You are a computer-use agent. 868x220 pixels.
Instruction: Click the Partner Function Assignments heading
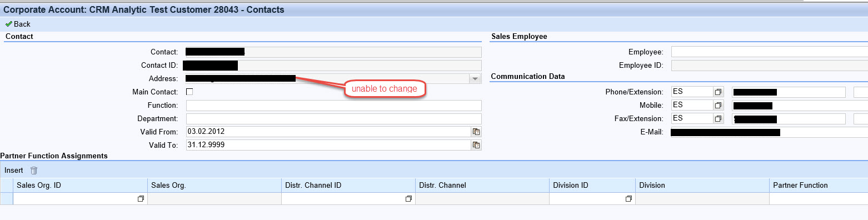(54, 156)
